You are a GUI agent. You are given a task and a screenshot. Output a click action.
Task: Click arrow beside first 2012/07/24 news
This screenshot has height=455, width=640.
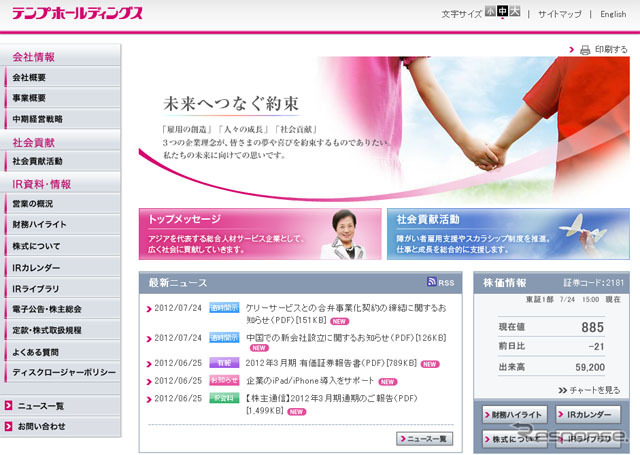tap(149, 309)
